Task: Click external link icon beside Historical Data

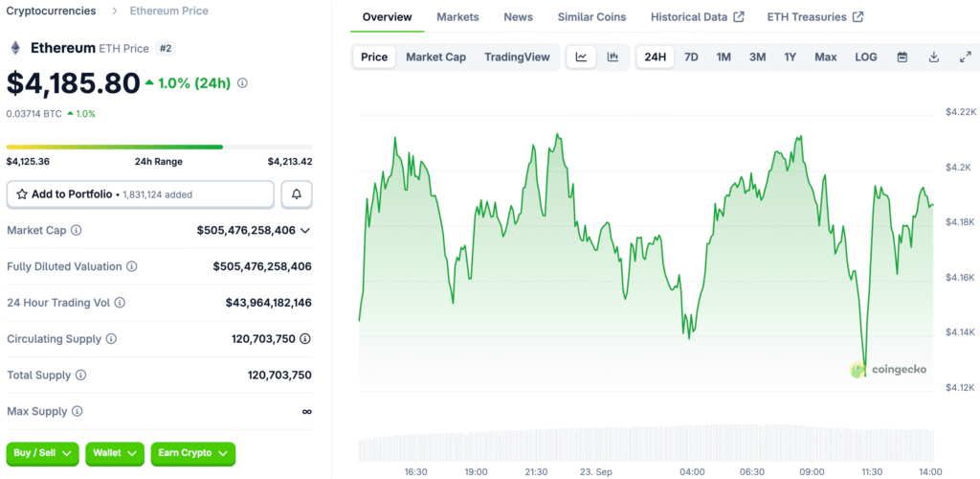Action: click(x=739, y=17)
